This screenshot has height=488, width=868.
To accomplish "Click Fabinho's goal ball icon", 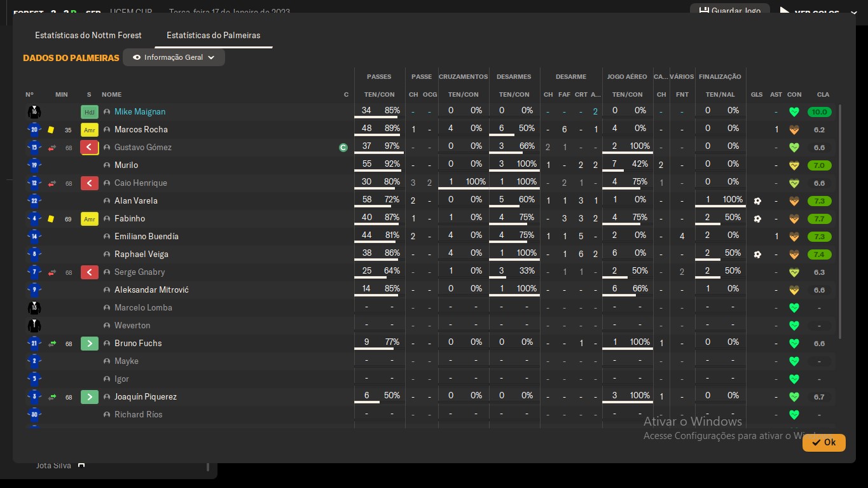I will coord(757,219).
